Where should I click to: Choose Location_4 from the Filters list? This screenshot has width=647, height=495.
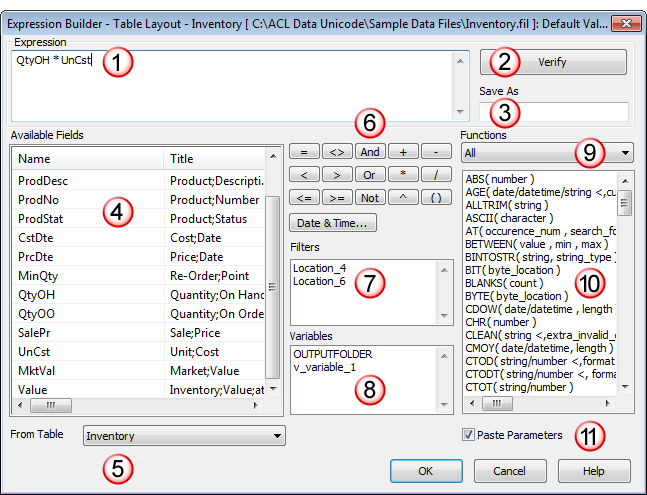coord(317,269)
